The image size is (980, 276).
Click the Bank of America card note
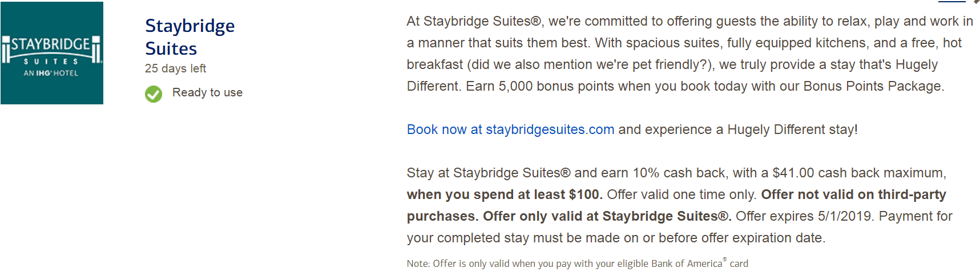[x=577, y=263]
